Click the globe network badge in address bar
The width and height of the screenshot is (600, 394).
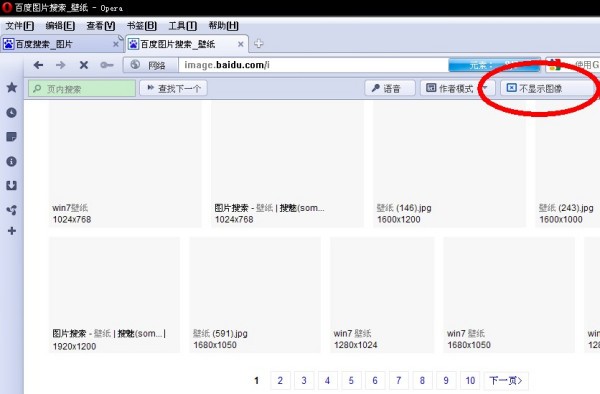click(x=150, y=65)
